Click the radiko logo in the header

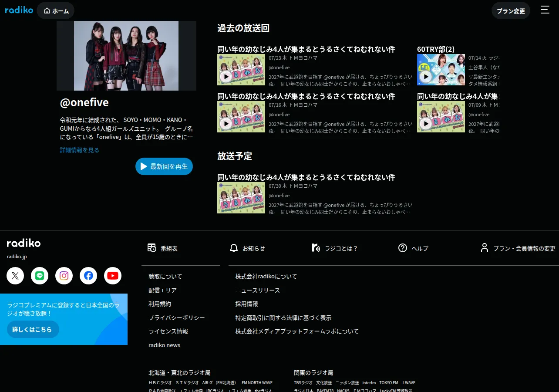tap(19, 10)
